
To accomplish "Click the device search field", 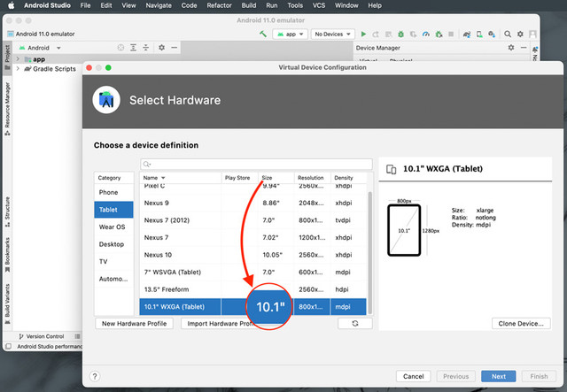I will tap(256, 164).
